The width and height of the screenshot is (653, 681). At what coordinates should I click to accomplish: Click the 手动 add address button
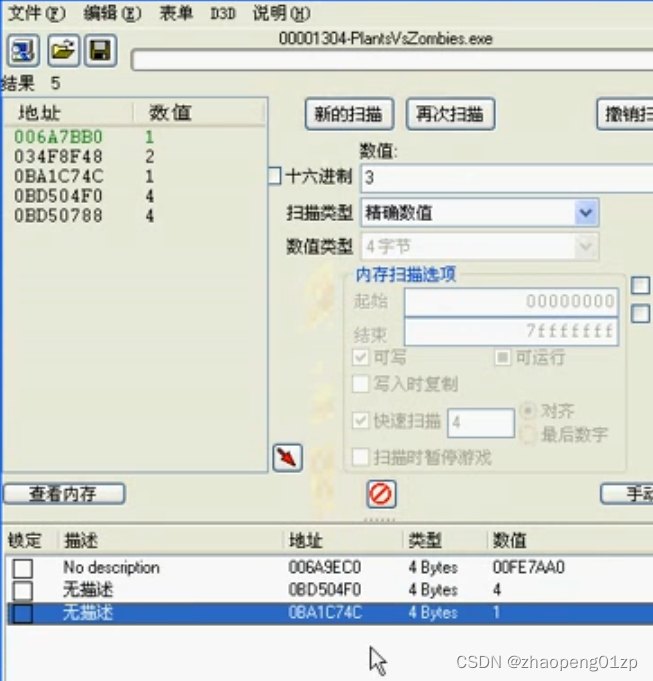click(x=627, y=494)
